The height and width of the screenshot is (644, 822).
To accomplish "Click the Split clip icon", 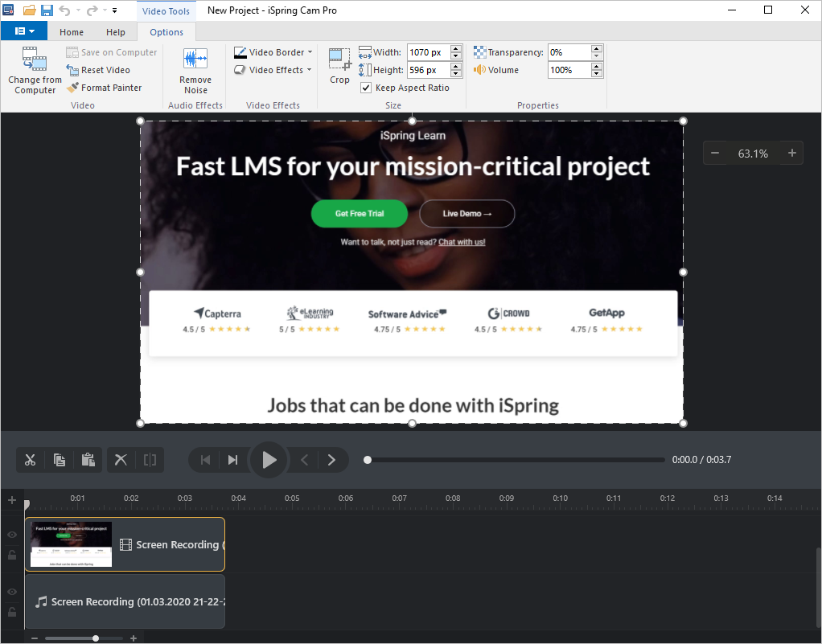I will point(150,460).
